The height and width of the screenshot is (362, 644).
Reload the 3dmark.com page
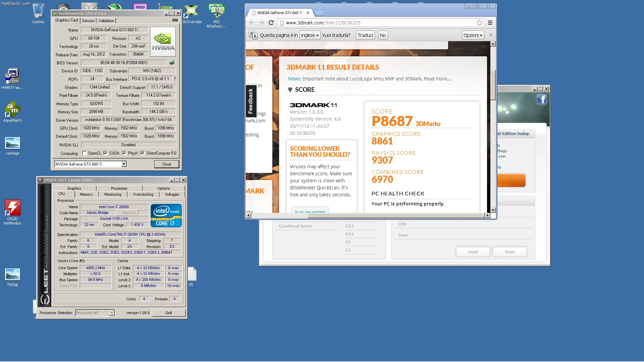click(271, 23)
